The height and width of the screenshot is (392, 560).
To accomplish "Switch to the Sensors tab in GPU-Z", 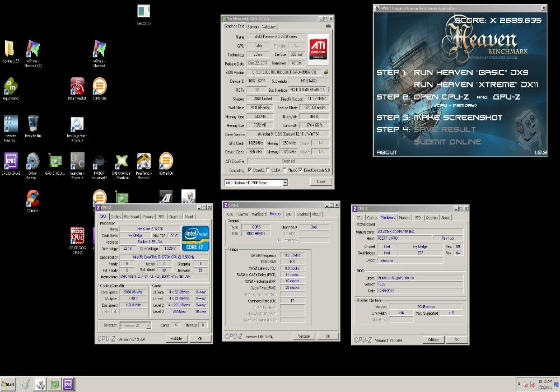I will pyautogui.click(x=253, y=27).
